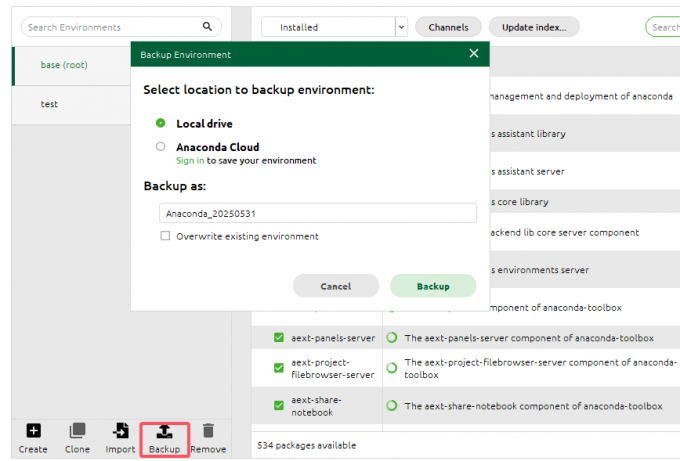680x461 pixels.
Task: Click the Import environment icon
Action: (x=121, y=431)
